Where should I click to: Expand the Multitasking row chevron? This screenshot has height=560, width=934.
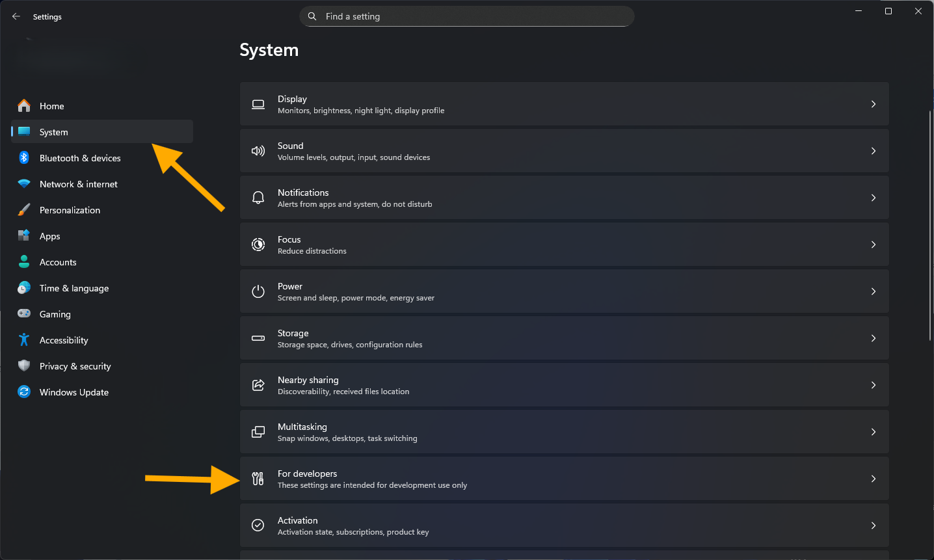click(874, 431)
